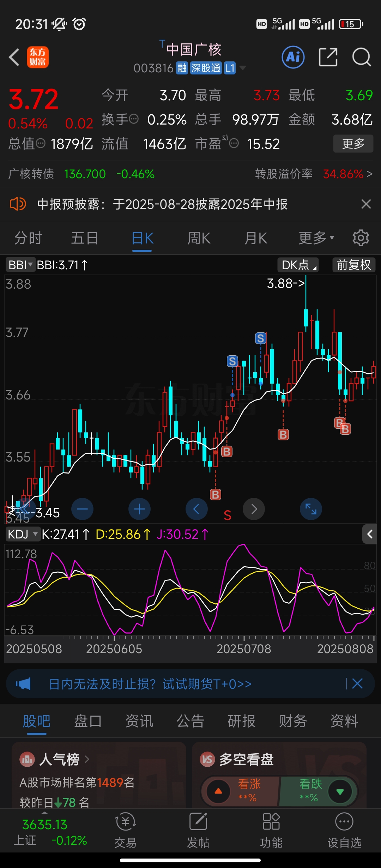Open the 资料 tab
Image resolution: width=381 pixels, height=868 pixels.
click(344, 721)
